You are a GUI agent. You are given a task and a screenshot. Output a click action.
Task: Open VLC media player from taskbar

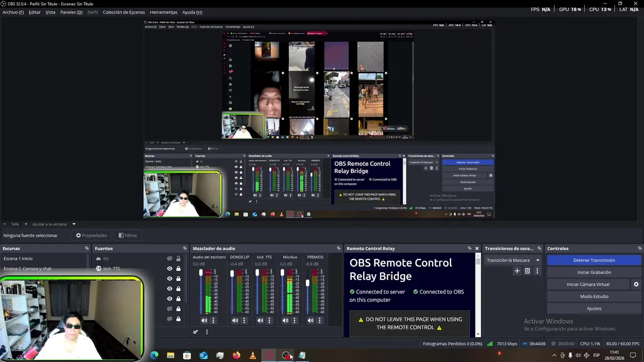point(253,355)
